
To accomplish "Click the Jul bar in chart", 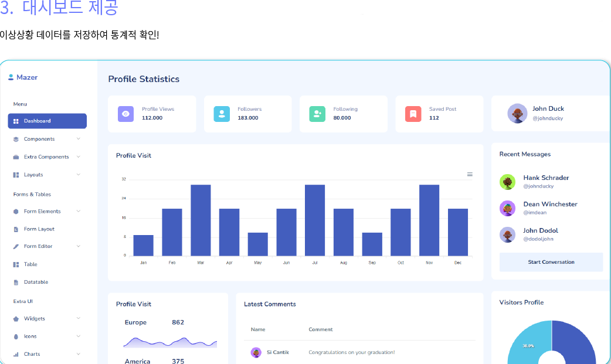I will point(315,220).
